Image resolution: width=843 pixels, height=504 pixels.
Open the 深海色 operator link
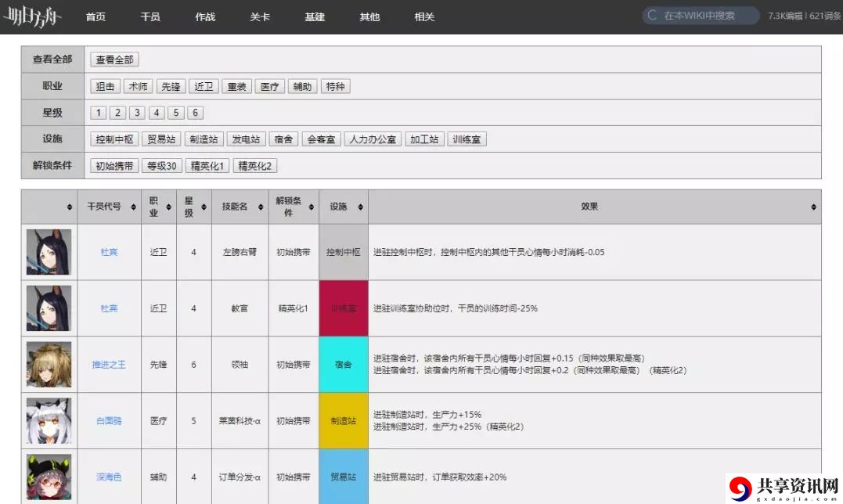(109, 477)
